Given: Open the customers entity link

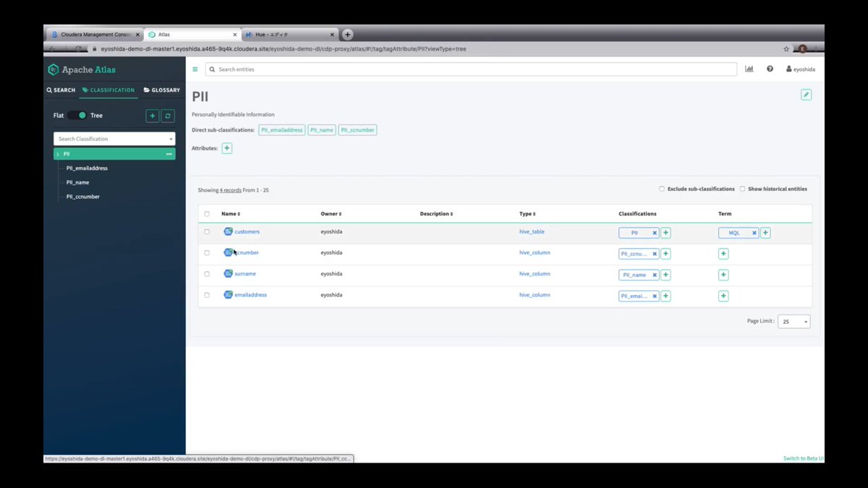Looking at the screenshot, I should coord(247,231).
